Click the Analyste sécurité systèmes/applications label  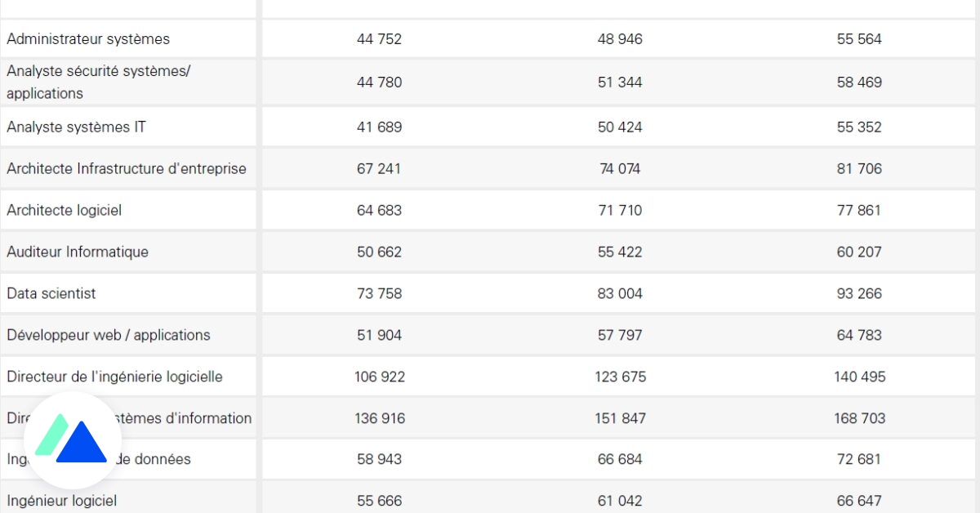98,83
